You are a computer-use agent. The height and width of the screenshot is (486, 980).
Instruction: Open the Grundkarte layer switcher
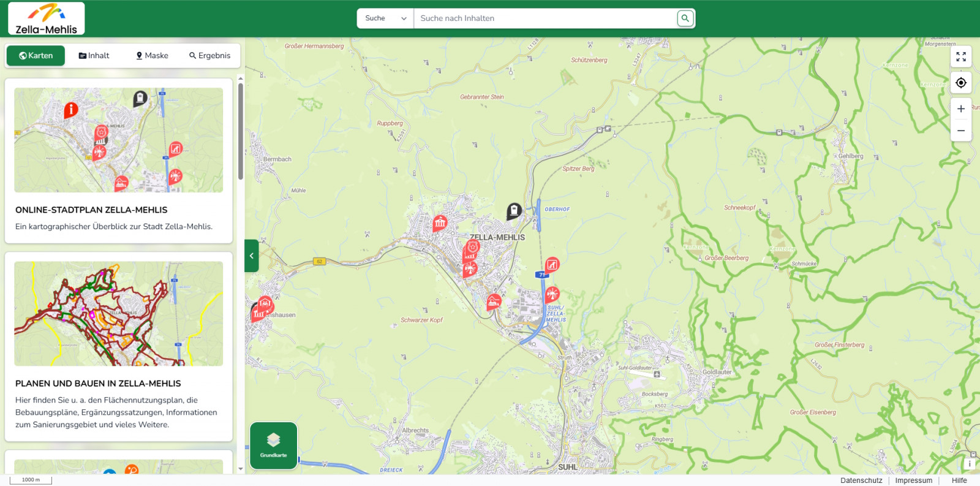[x=273, y=446]
